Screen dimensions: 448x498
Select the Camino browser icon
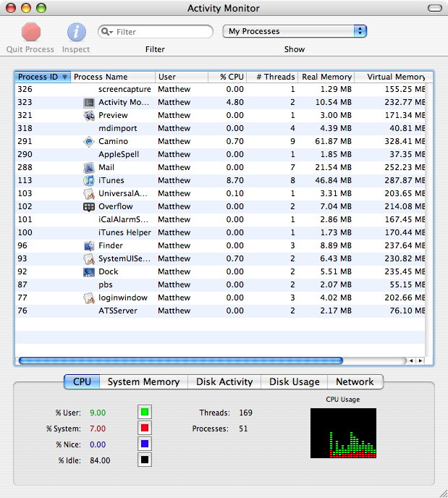click(x=89, y=142)
